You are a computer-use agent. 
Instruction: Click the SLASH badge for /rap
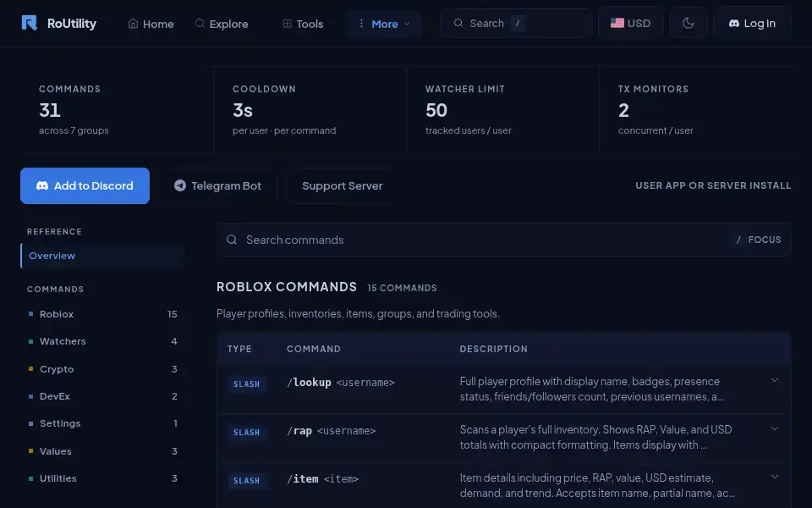tap(246, 433)
